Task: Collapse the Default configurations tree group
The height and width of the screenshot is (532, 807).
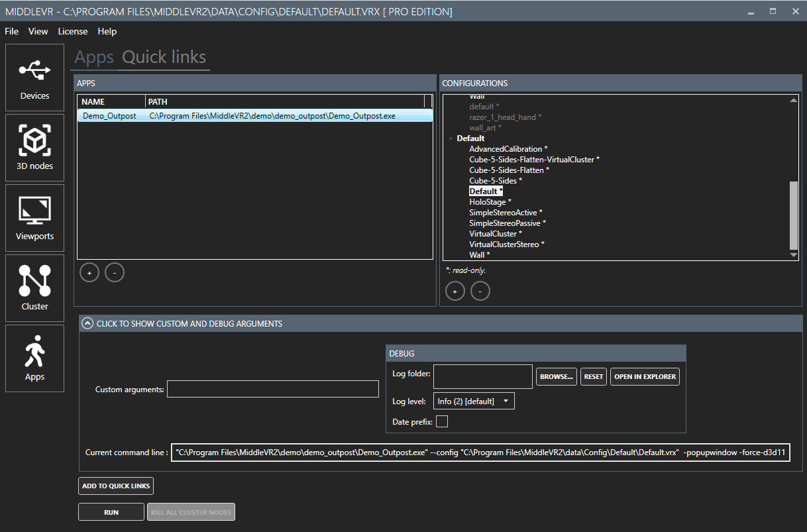Action: tap(451, 138)
